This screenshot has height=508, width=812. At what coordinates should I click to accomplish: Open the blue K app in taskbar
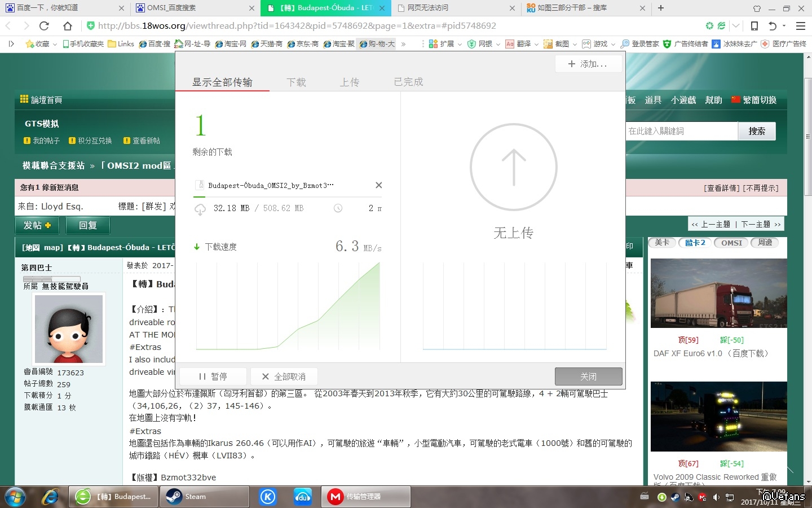268,497
